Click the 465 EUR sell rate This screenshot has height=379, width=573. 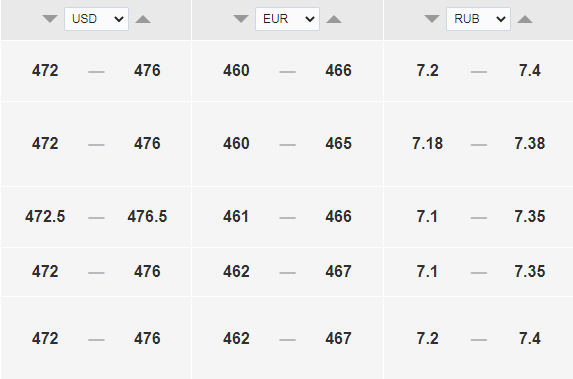pyautogui.click(x=338, y=143)
